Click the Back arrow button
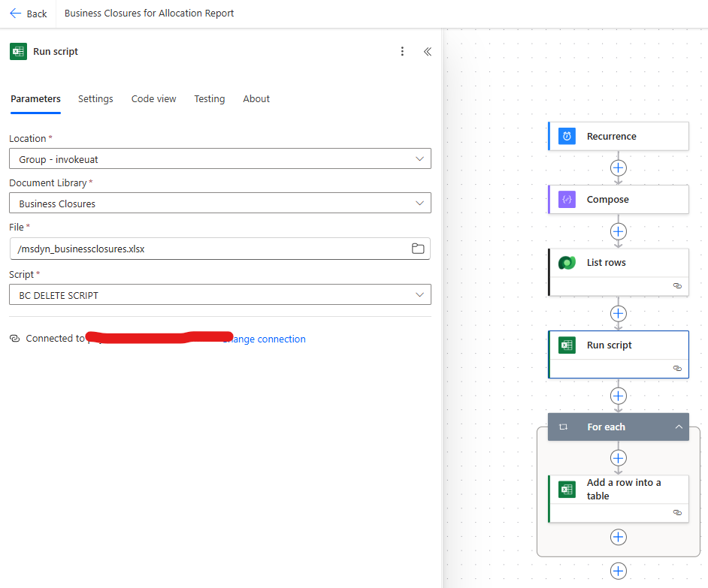 [x=28, y=14]
